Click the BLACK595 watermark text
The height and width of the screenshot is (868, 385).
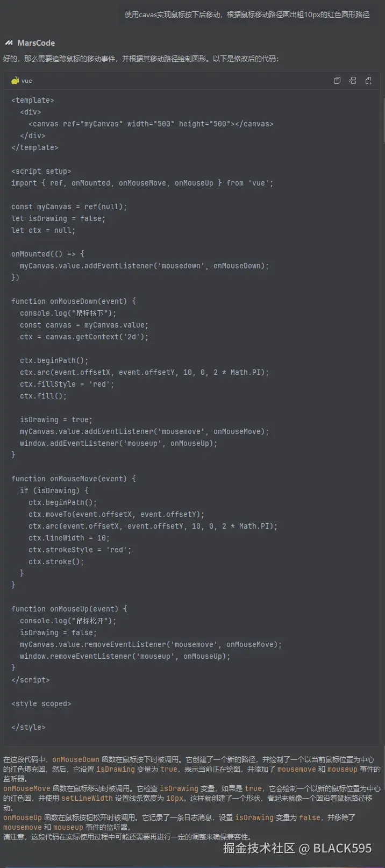pyautogui.click(x=343, y=848)
